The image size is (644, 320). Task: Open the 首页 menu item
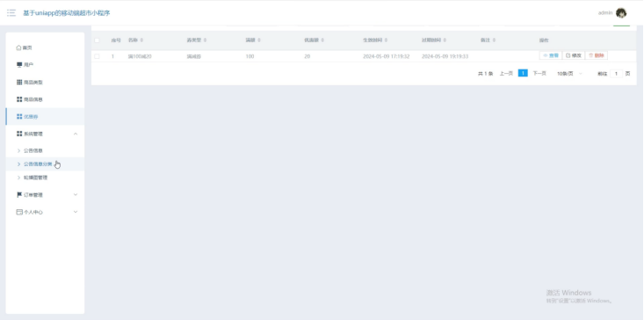click(45, 47)
